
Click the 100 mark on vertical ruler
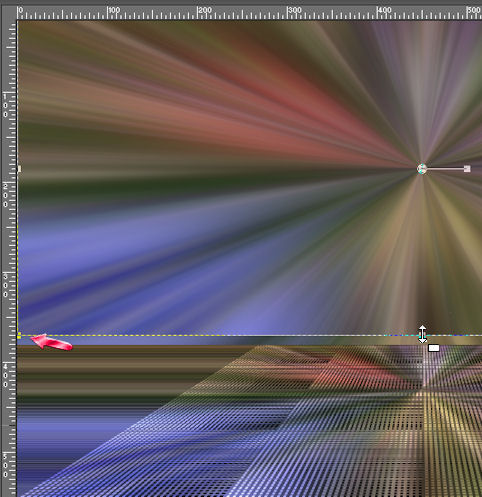click(5, 105)
